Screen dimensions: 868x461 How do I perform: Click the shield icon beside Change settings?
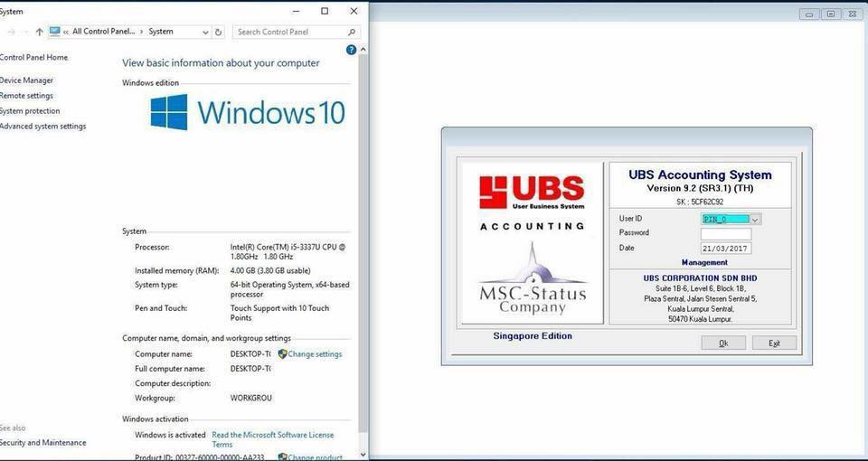point(282,353)
